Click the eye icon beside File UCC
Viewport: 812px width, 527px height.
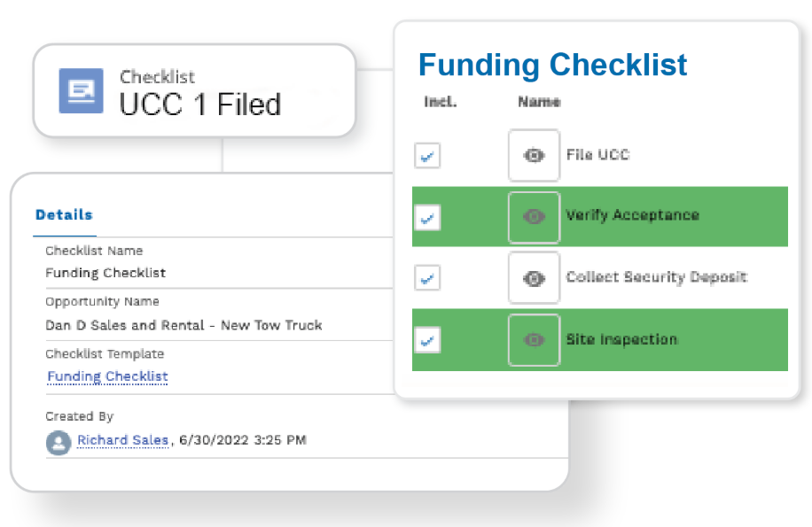(x=534, y=155)
